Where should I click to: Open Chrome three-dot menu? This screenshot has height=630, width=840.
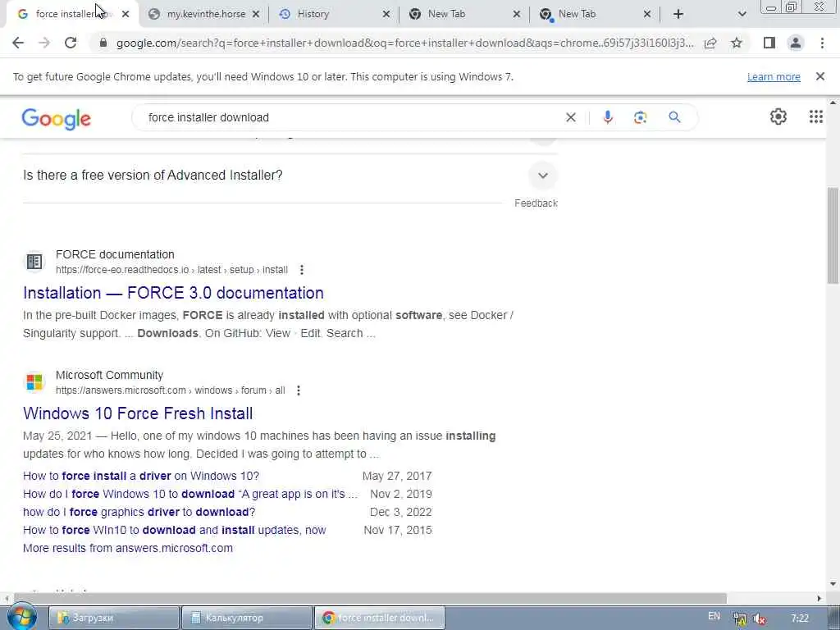822,43
